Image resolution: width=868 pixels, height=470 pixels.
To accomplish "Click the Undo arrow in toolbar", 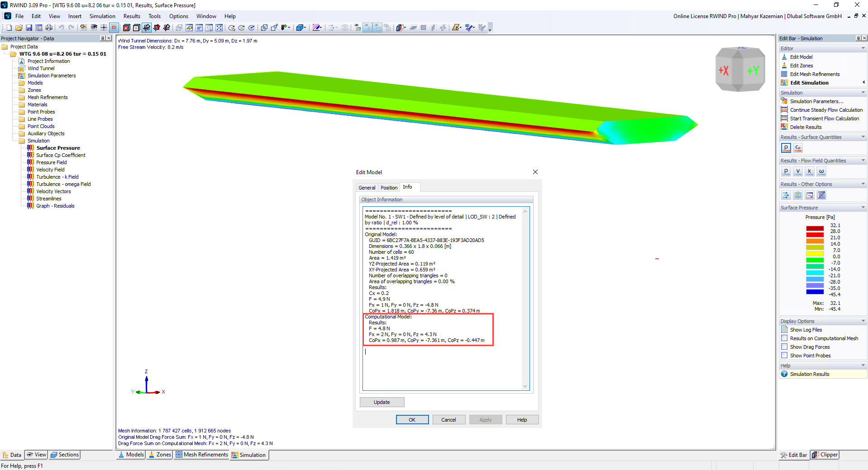I will tap(61, 28).
